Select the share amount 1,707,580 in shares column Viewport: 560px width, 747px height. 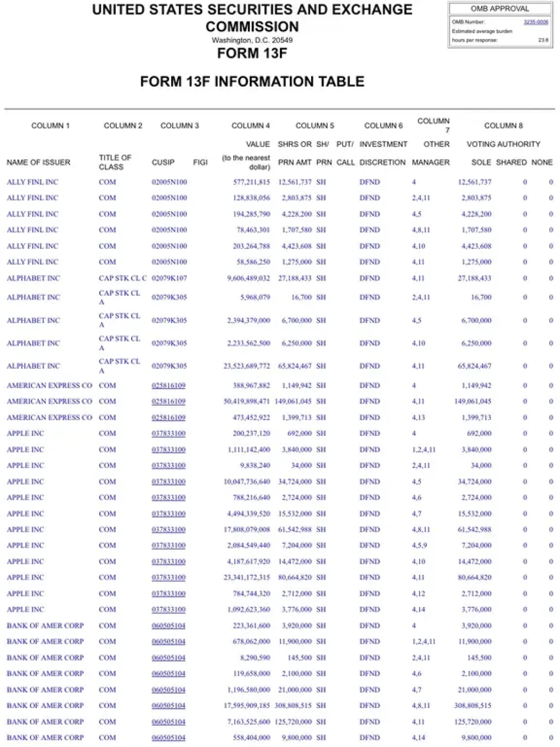297,230
